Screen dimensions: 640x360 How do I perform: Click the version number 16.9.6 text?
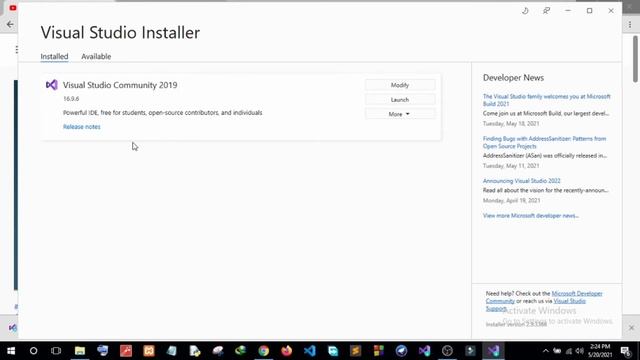71,99
